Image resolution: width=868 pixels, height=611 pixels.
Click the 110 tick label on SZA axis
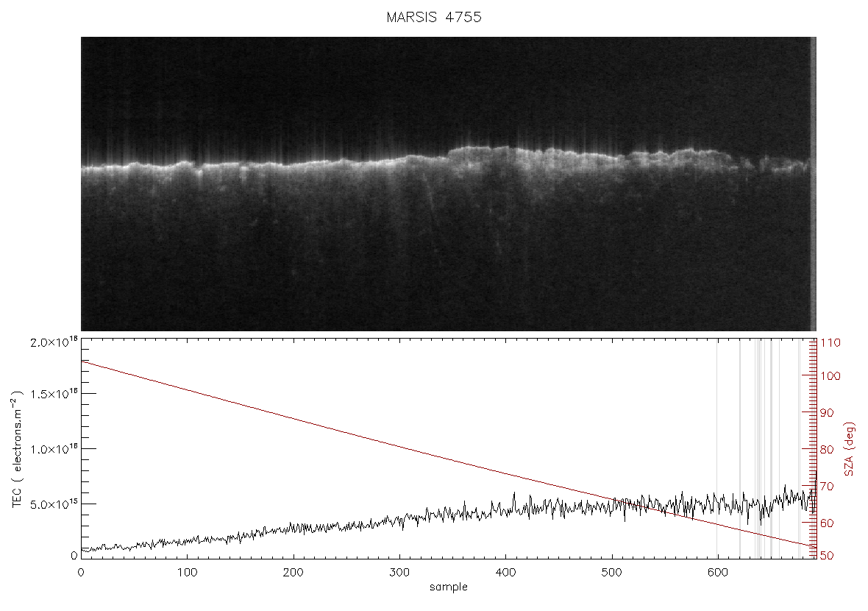(830, 343)
